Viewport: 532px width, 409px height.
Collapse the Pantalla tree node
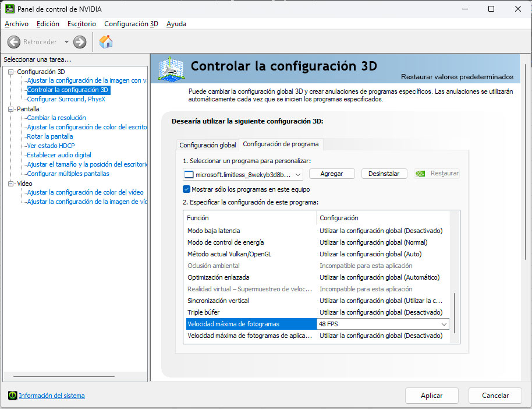[x=11, y=109]
